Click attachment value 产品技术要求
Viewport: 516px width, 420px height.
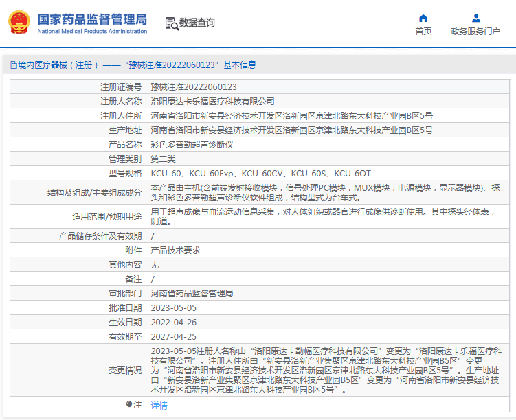pos(175,250)
